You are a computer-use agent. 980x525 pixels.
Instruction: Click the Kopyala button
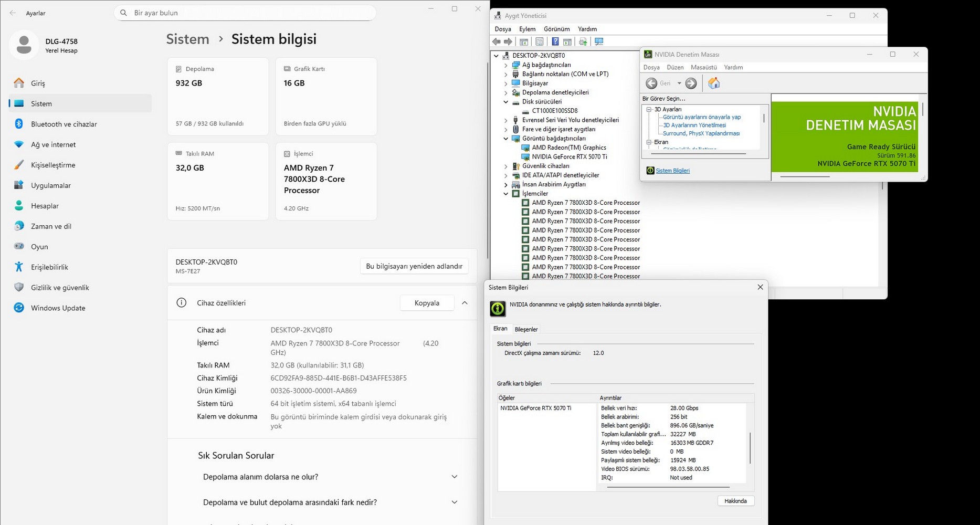[426, 303]
